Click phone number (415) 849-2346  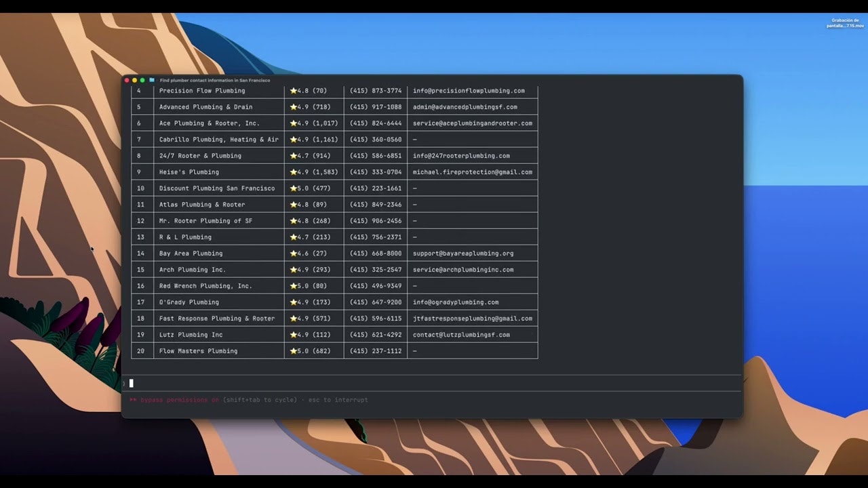coord(376,205)
